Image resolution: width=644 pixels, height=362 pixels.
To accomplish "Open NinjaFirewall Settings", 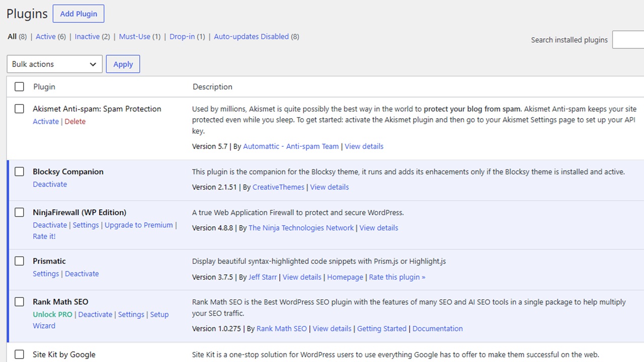I will (86, 225).
